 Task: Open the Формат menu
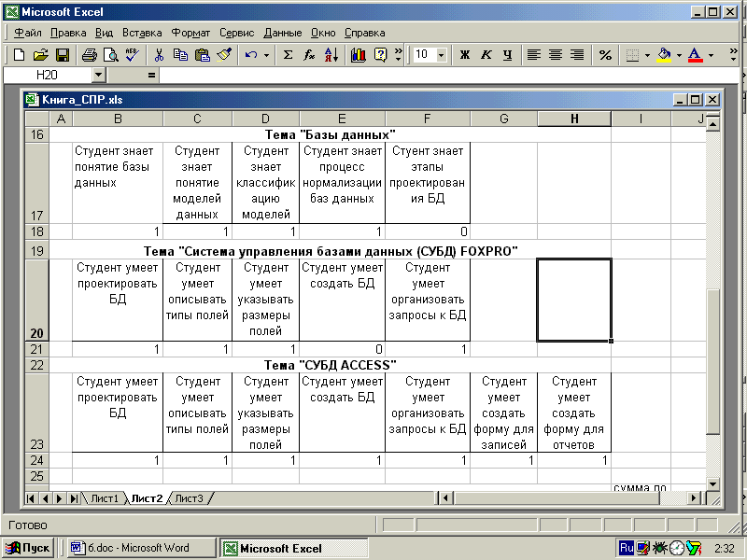(190, 33)
